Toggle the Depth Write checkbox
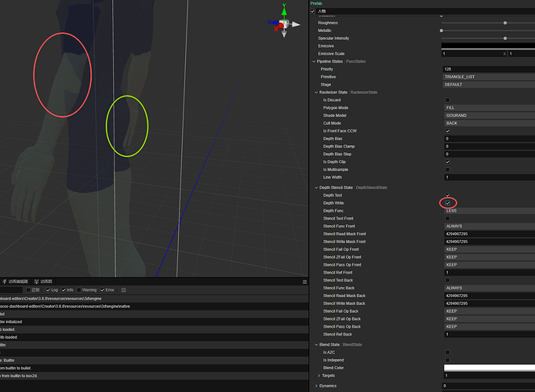535x392 pixels. pos(447,203)
